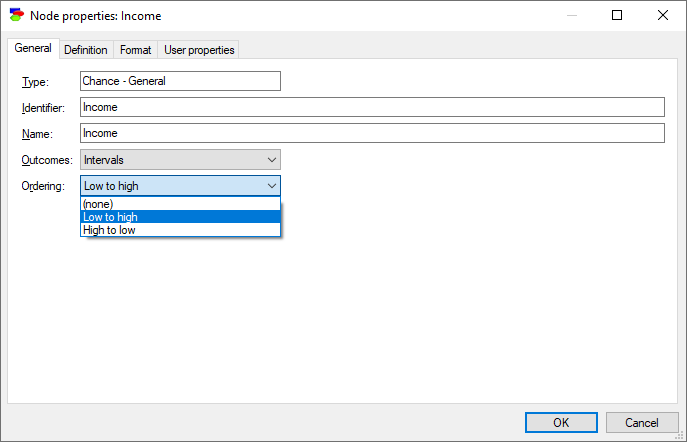Click the GeNIe app icon in title bar
Image resolution: width=687 pixels, height=442 pixels.
17,15
